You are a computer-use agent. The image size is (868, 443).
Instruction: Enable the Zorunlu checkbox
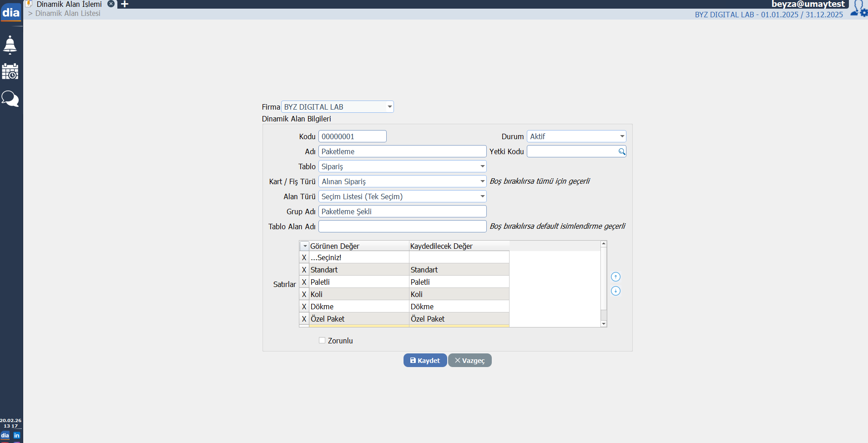tap(322, 340)
